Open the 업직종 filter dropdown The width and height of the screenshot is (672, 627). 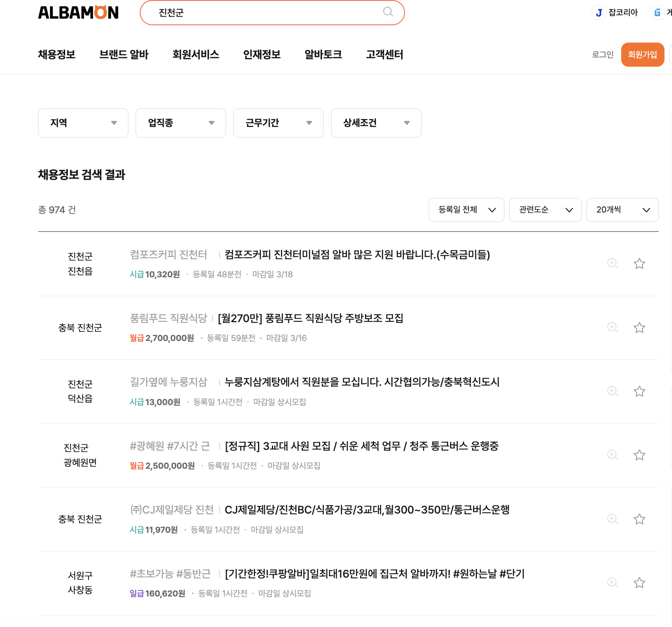180,123
